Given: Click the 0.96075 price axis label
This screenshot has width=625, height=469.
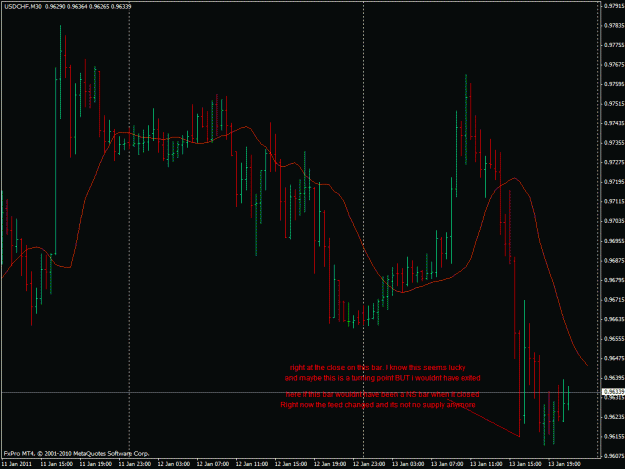Looking at the screenshot, I should click(614, 455).
